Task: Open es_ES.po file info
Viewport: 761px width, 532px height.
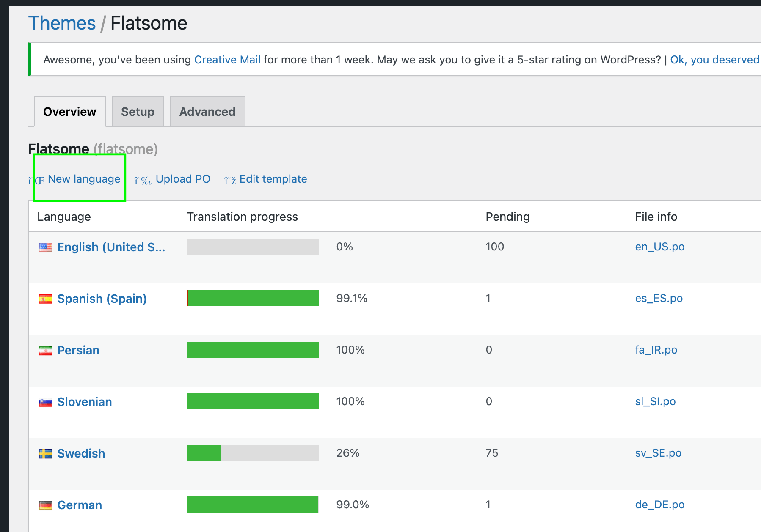Action: 659,298
